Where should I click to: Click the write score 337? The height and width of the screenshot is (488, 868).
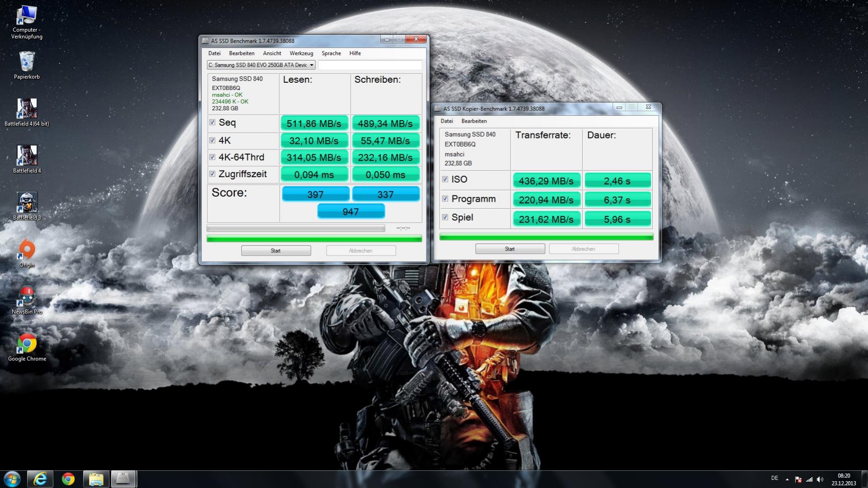pos(386,194)
